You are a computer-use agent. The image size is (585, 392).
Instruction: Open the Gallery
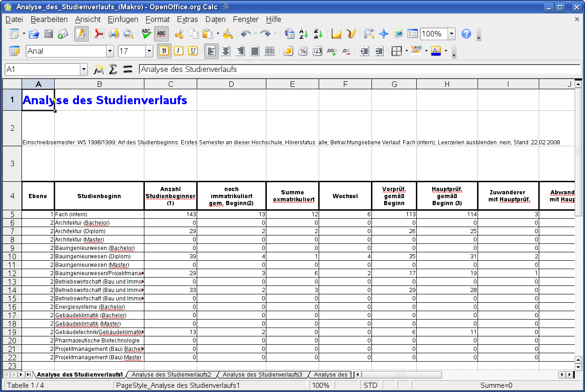point(398,34)
